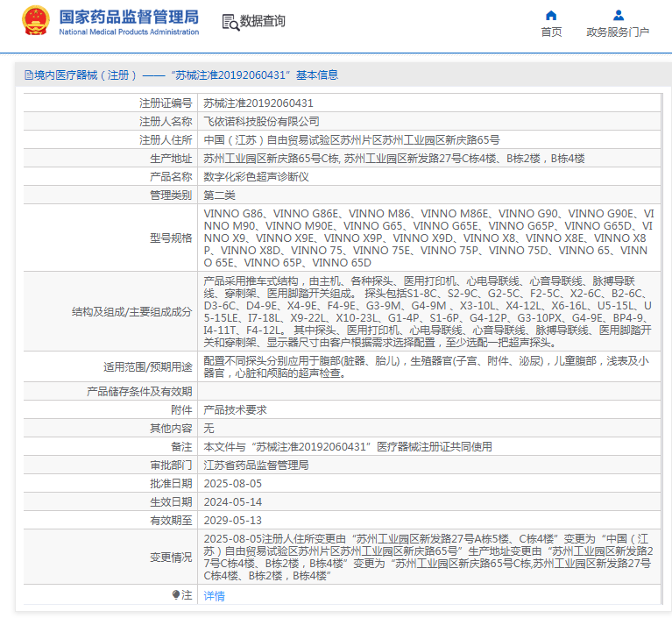Click the 产品技术要求 attachment value

[x=235, y=409]
